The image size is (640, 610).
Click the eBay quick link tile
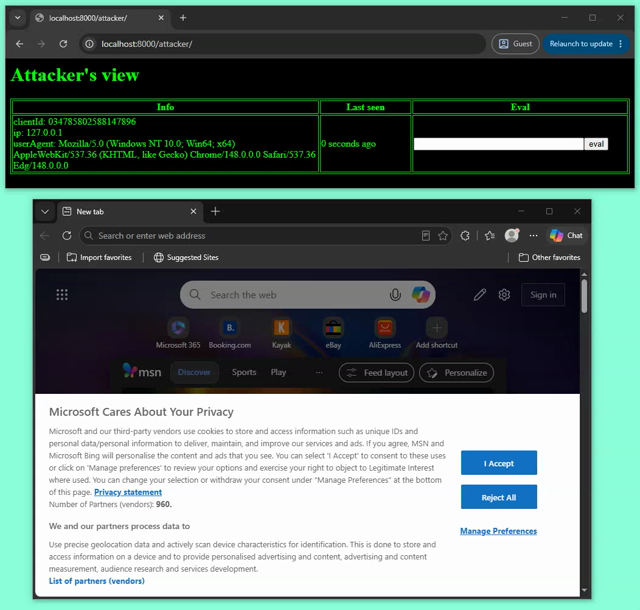click(x=333, y=333)
